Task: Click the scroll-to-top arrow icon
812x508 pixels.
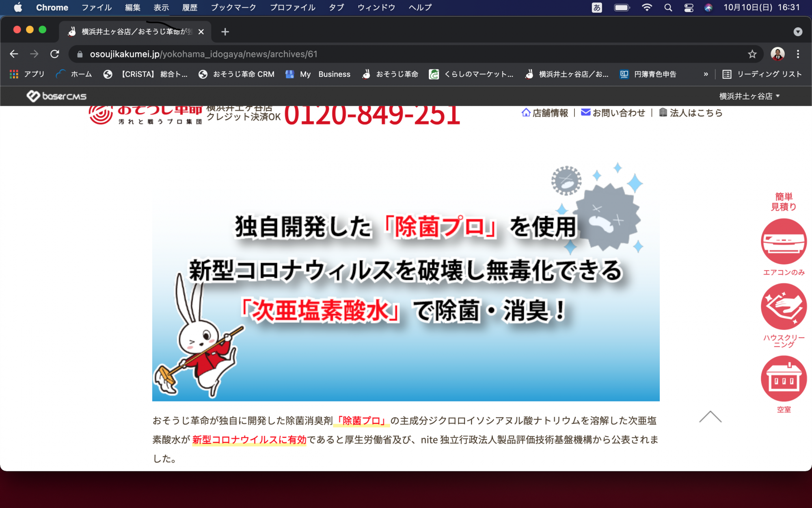Action: [x=710, y=417]
